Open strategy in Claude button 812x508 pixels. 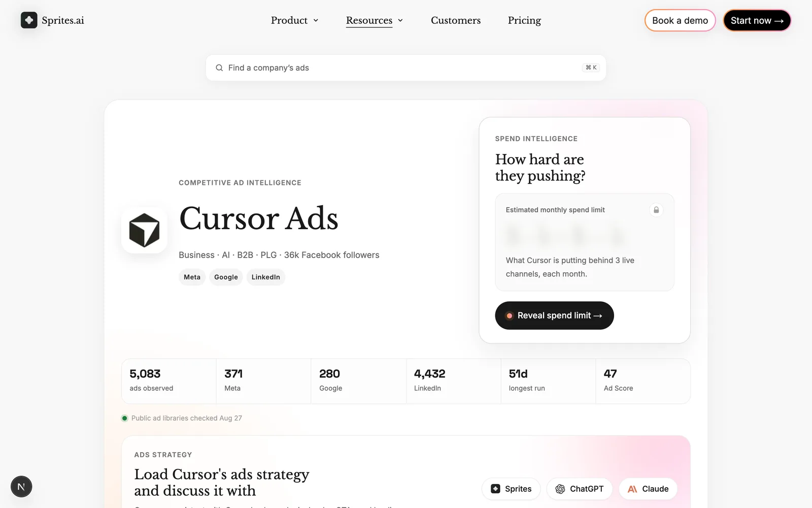(648, 489)
